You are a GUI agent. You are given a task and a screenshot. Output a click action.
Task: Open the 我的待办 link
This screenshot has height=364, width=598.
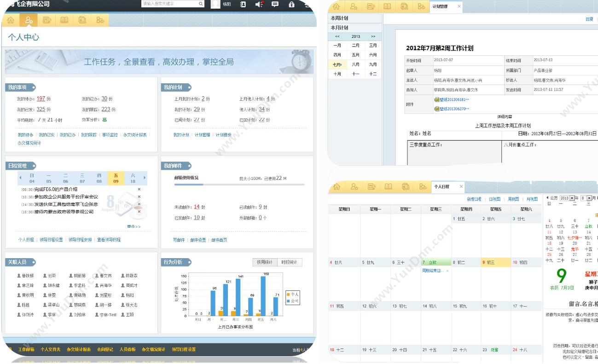(x=25, y=135)
